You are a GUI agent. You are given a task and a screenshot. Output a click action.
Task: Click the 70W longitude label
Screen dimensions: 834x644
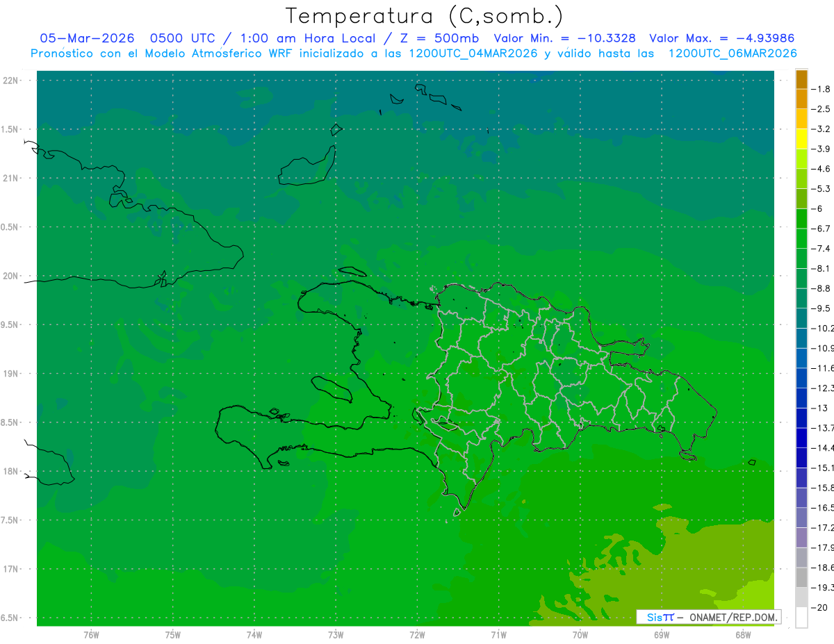580,635
